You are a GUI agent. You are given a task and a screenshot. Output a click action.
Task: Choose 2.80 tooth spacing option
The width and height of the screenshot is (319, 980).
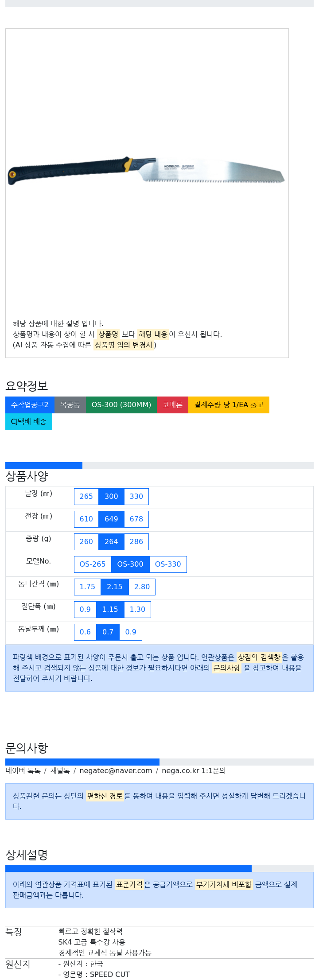click(142, 587)
